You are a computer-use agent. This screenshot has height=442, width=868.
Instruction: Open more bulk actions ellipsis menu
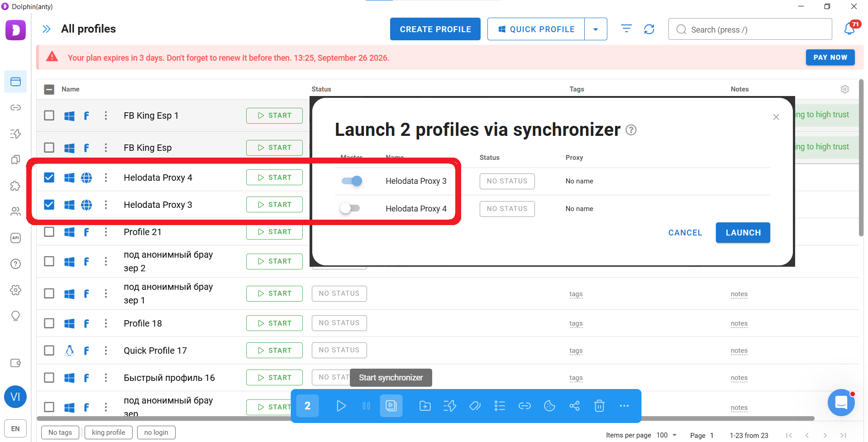click(x=624, y=406)
